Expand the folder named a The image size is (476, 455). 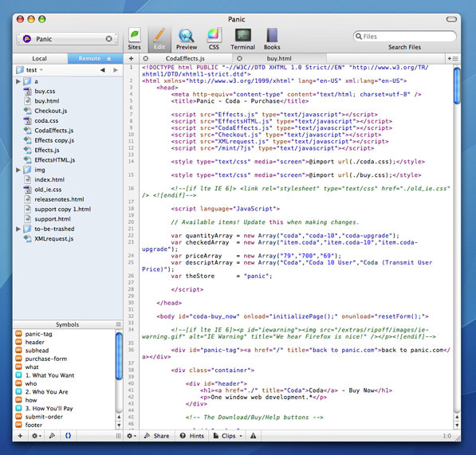pyautogui.click(x=18, y=81)
